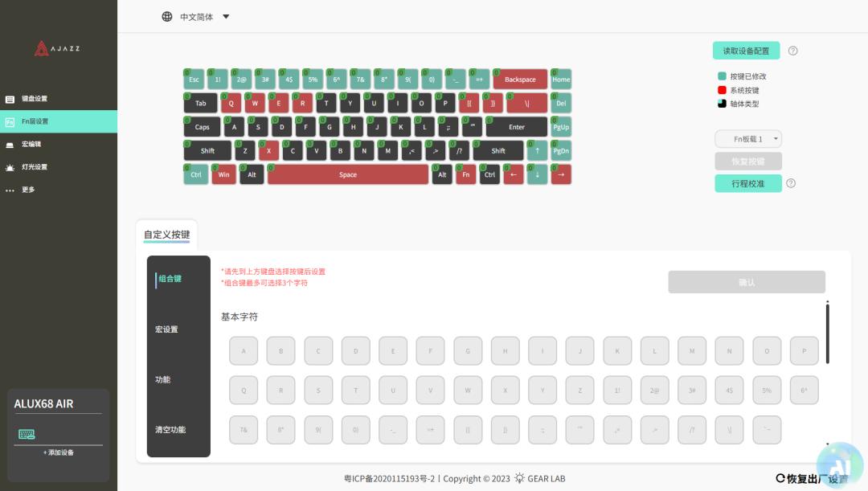Click the green modified-key legend swatch
The image size is (868, 491).
(722, 76)
